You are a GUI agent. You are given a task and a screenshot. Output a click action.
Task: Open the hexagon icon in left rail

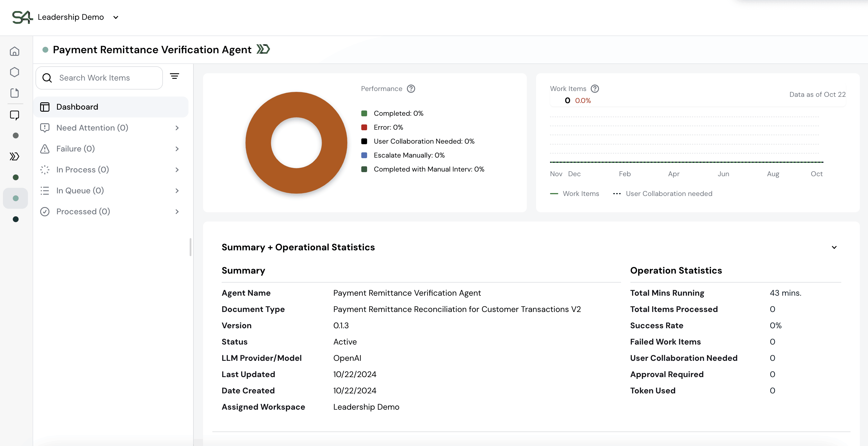point(15,72)
